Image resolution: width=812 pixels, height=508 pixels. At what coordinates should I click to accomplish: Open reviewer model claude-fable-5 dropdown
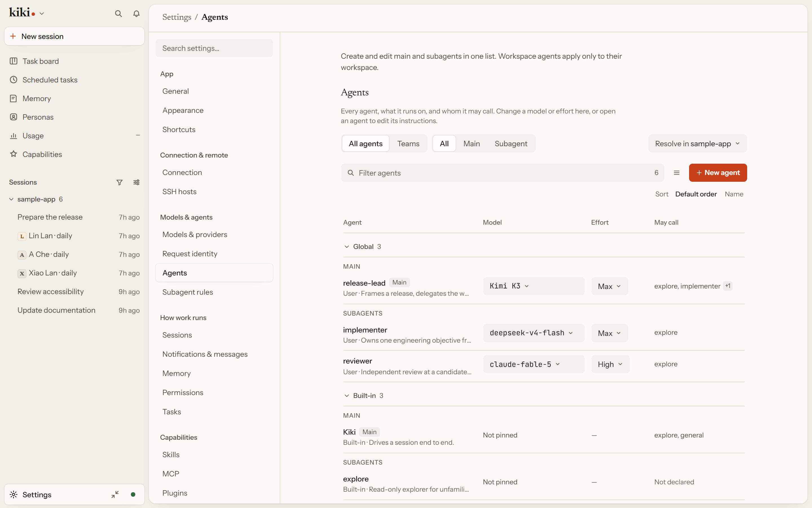pos(533,364)
